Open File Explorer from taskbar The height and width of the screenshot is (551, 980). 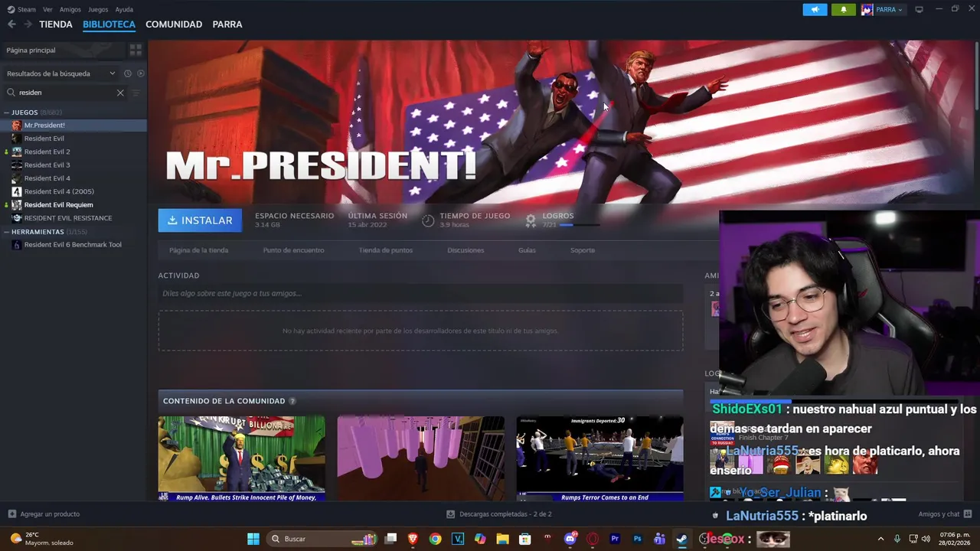coord(502,539)
